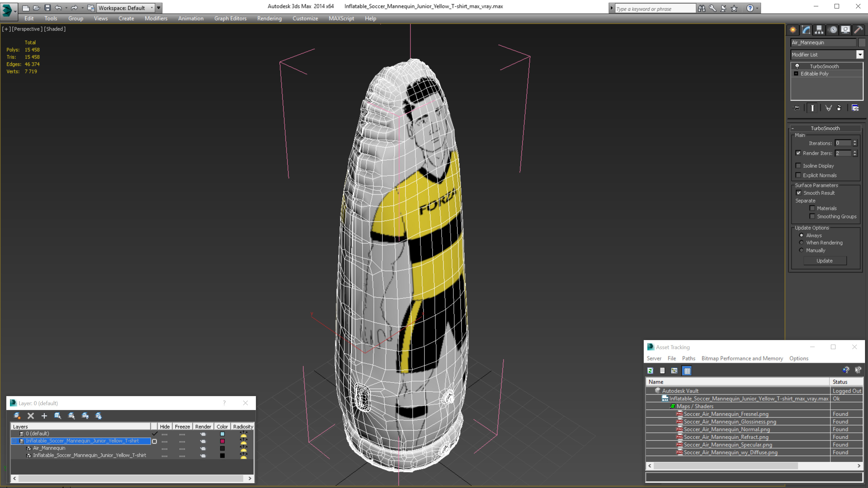Click object color swatch beside Air_Mannequin name
The height and width of the screenshot is (488, 868).
pyautogui.click(x=862, y=42)
